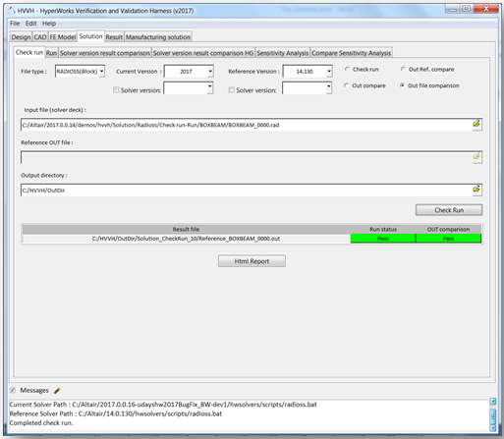The image size is (504, 439).
Task: Open the Edit menu
Action: coord(30,24)
